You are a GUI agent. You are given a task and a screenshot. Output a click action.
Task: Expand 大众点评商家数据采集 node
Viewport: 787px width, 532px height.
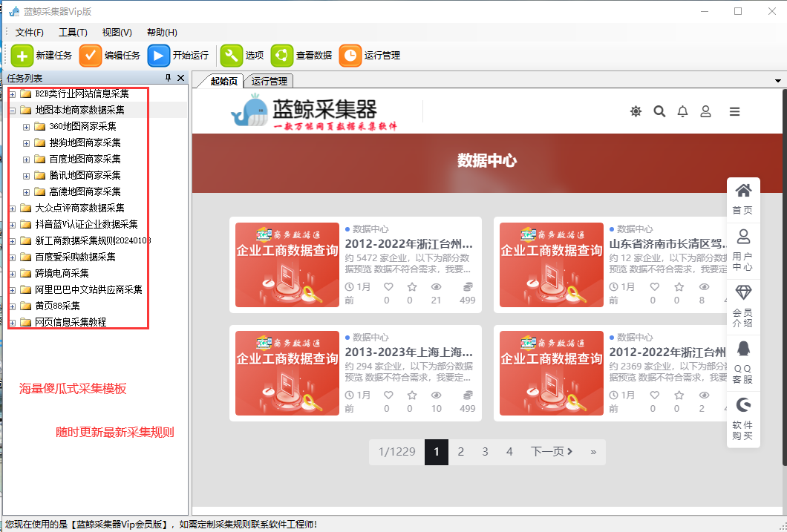pos(13,208)
